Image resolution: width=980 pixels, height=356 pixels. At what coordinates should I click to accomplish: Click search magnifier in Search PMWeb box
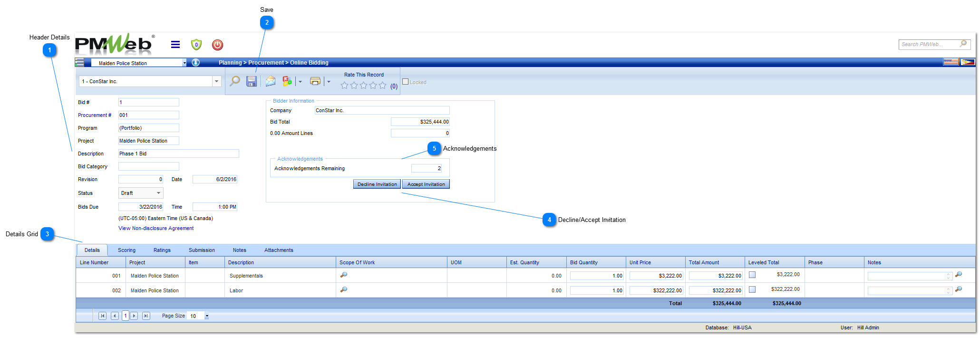(x=963, y=44)
